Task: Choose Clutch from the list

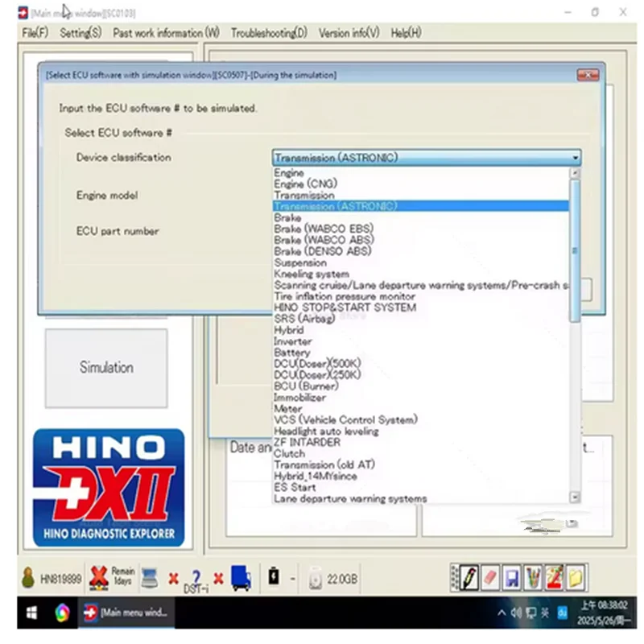Action: [421, 453]
